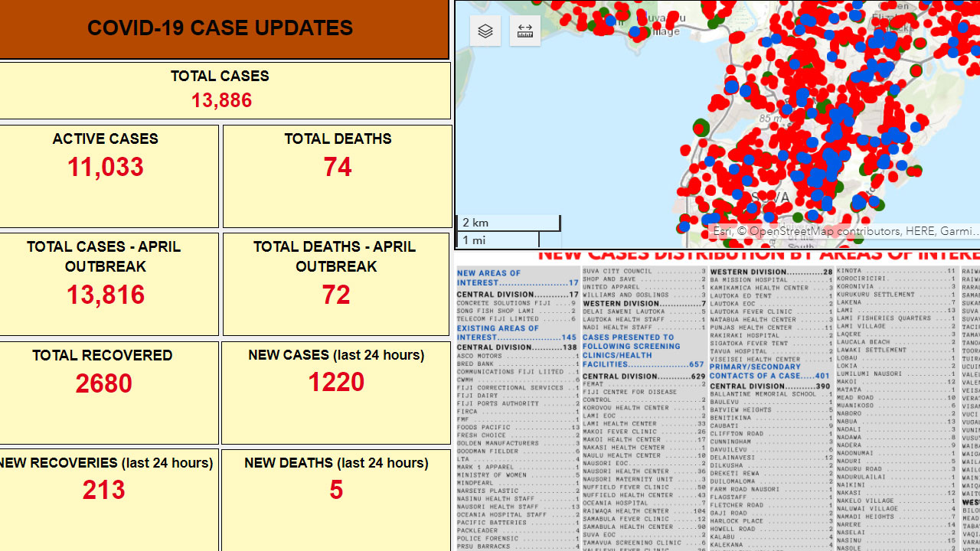Click the EXISTING AREAS OF INTEREST heading

point(518,333)
